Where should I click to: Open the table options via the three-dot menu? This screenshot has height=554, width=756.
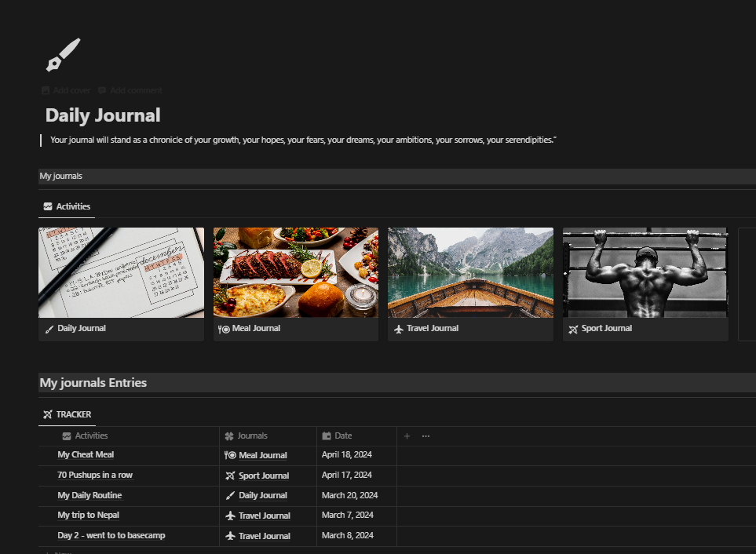[425, 436]
